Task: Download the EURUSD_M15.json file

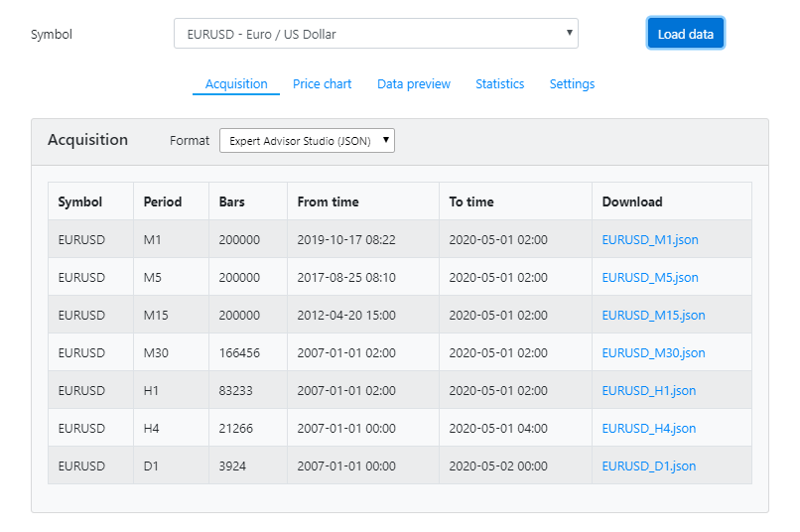Action: [653, 315]
